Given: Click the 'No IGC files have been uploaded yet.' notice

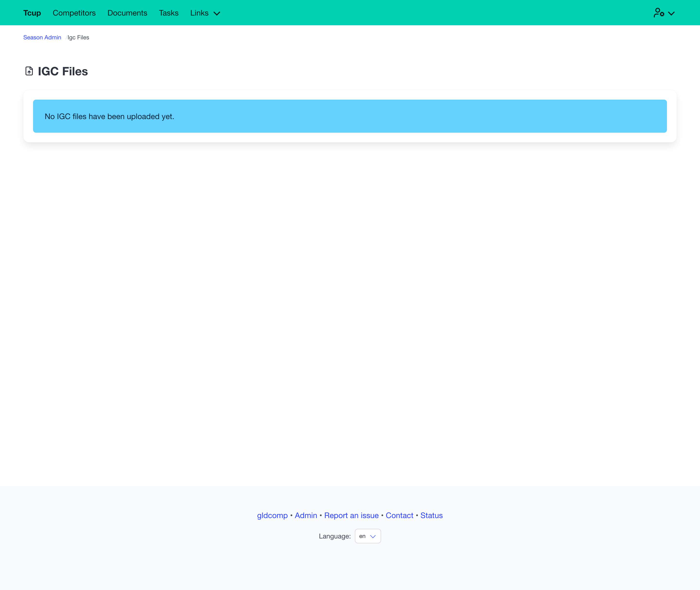Looking at the screenshot, I should pos(350,116).
